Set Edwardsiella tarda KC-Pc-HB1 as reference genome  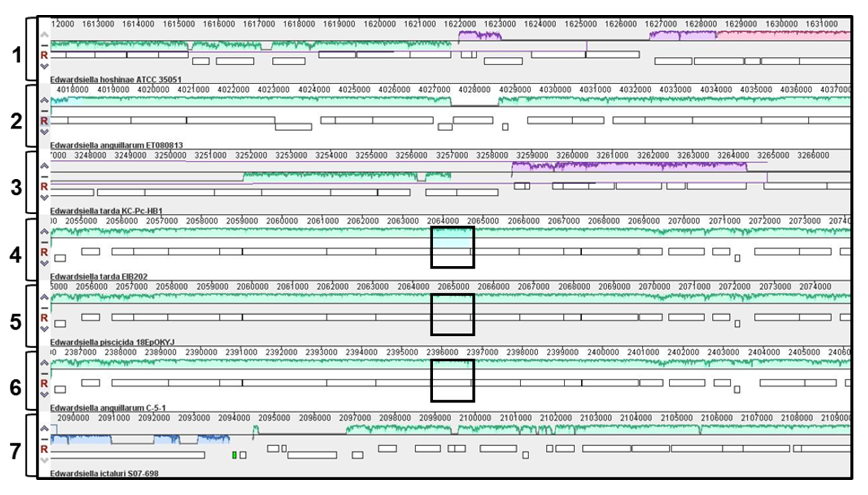[44, 186]
